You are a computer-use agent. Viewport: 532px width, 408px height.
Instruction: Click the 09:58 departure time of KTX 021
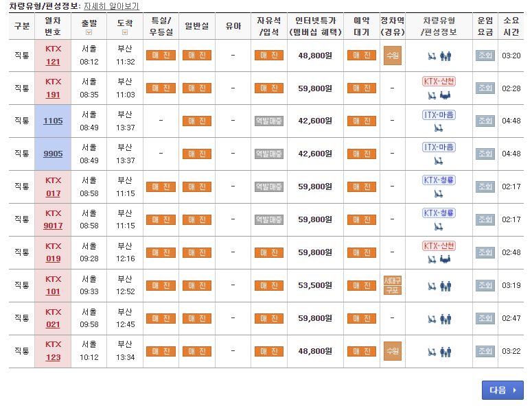89,324
